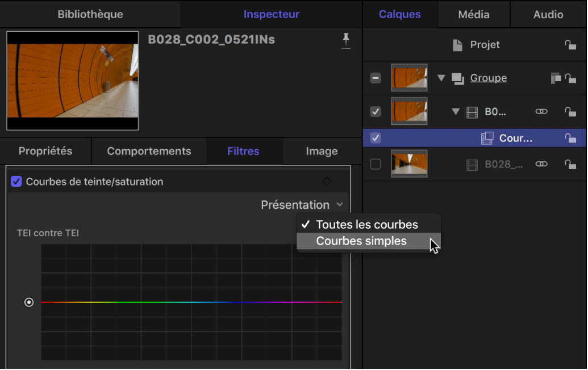The height and width of the screenshot is (370, 588).
Task: Open the Média tab
Action: point(473,14)
